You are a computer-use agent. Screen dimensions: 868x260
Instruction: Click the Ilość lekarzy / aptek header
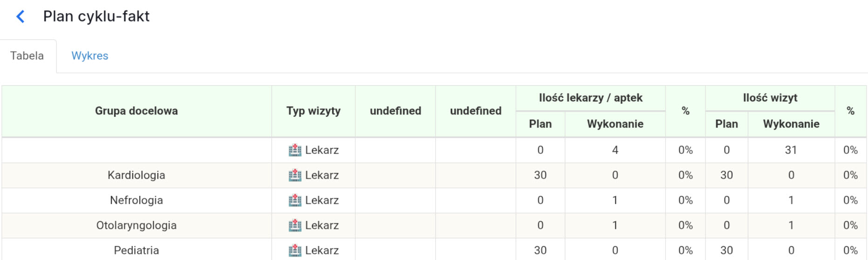(590, 98)
